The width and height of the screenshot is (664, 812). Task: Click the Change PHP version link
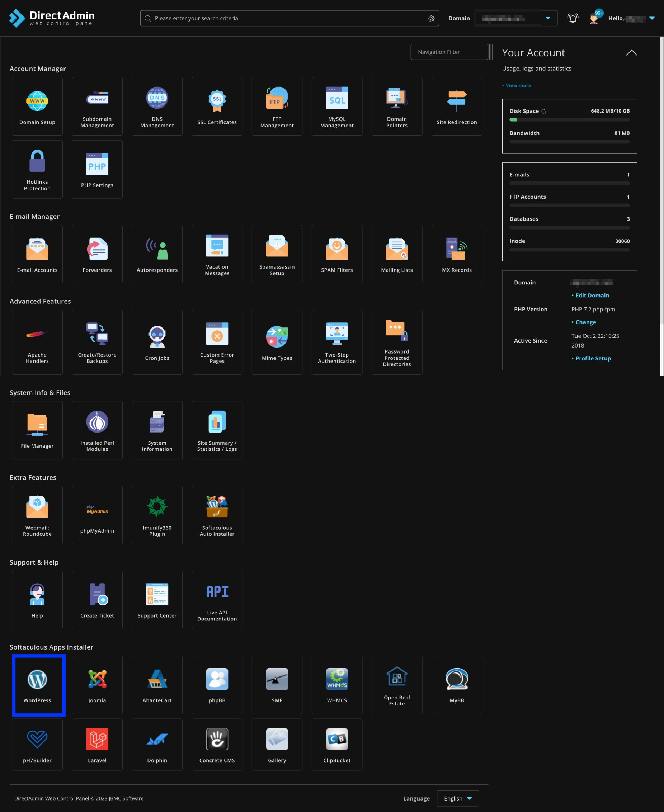coord(585,322)
